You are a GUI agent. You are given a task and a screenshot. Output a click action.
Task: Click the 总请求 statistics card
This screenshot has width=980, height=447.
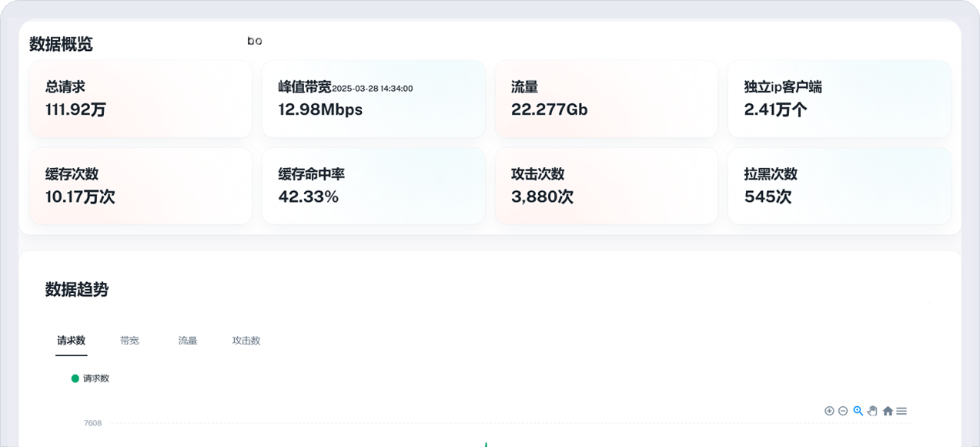pos(140,99)
